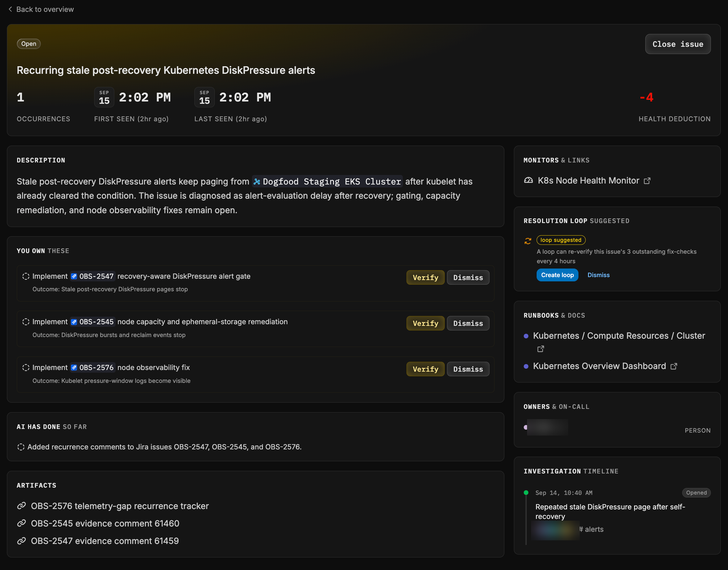The image size is (728, 570).
Task: Select 'Repeated stale DiskPressure page after self-recovery' entry
Action: (610, 511)
